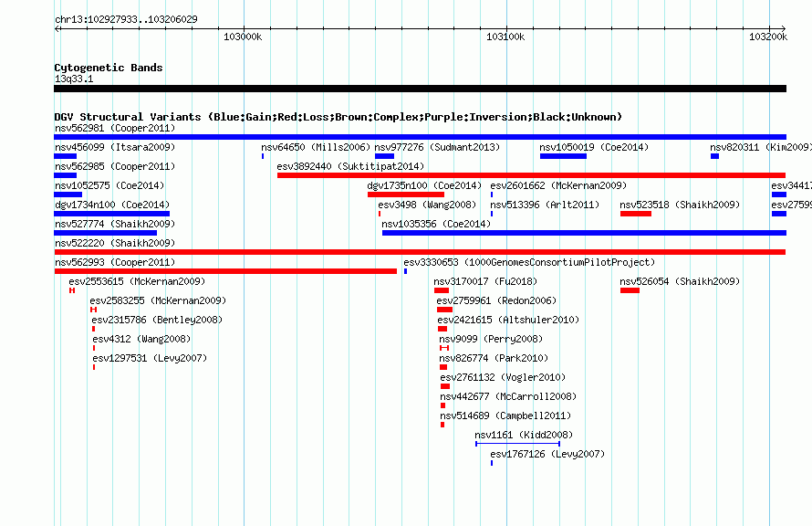
Task: Click the 103000k ruler tick label
Action: pyautogui.click(x=243, y=37)
